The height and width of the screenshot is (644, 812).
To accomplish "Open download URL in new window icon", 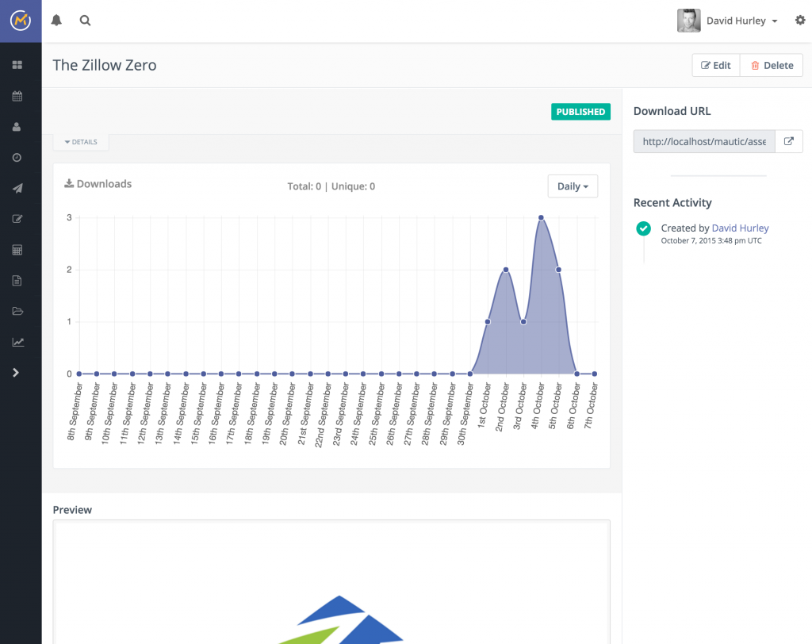I will coord(789,141).
